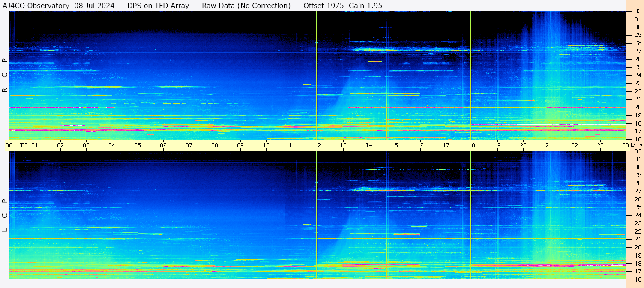Click the 08 hour label on time axis
The image size is (644, 288).
215,145
